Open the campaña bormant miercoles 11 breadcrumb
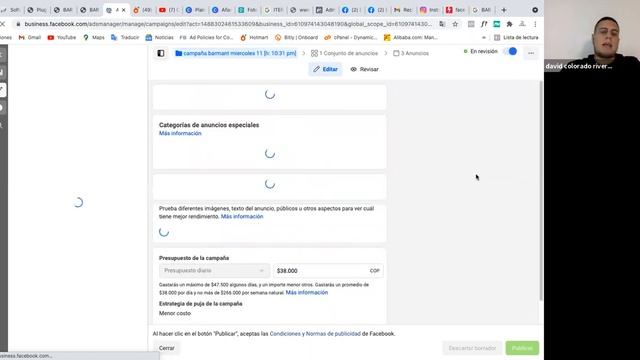Screen dimensions: 640x360 coord(236,53)
